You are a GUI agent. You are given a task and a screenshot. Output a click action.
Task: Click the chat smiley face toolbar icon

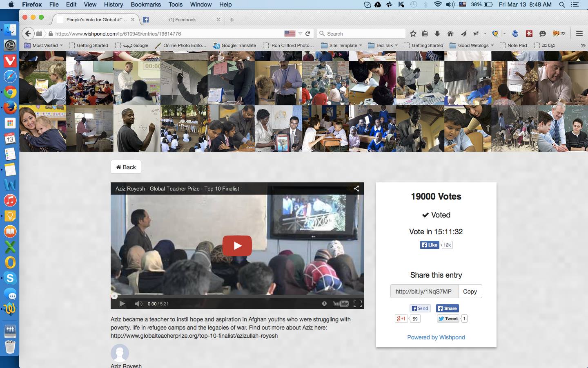542,34
